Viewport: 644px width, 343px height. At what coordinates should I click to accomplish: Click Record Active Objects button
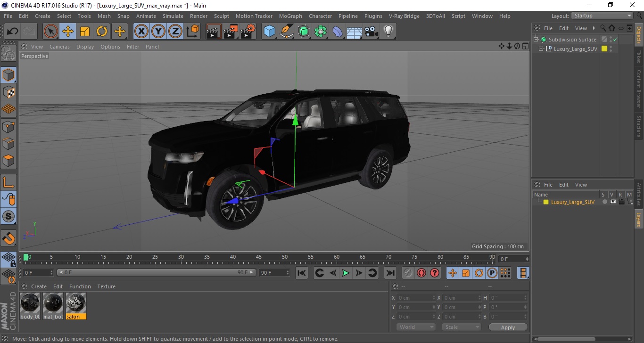pos(408,273)
